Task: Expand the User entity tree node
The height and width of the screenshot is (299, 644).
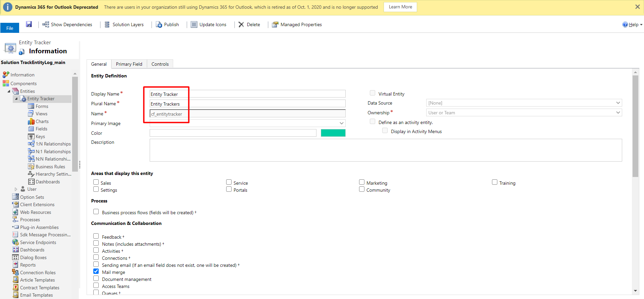Action: pyautogui.click(x=16, y=189)
